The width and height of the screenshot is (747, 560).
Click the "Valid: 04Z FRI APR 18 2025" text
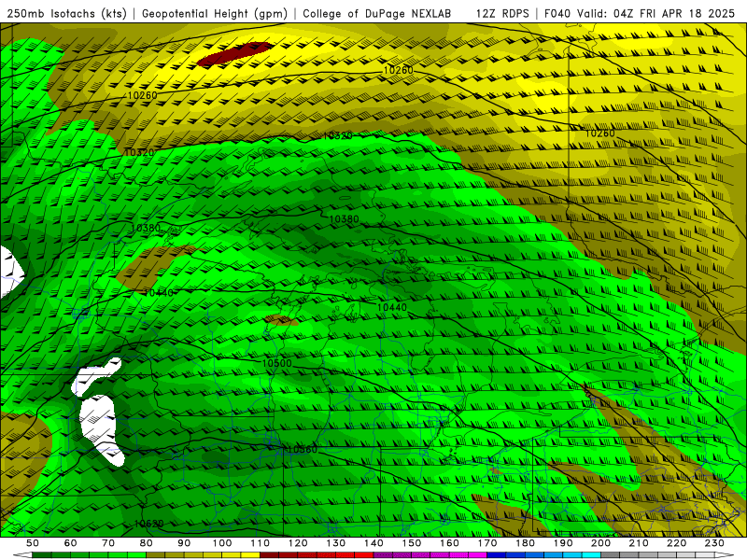656,14
